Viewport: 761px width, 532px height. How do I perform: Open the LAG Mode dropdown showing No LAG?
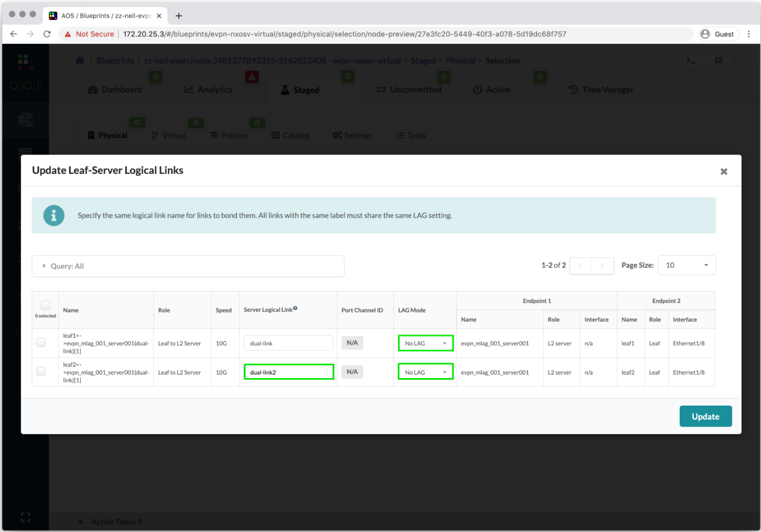[426, 343]
